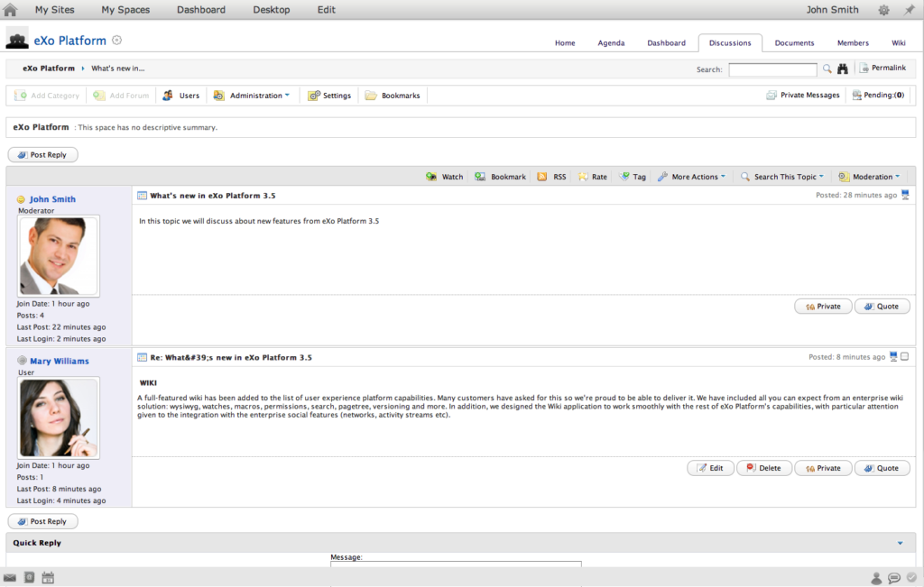924x587 pixels.
Task: Click the gear icon beside John Smith
Action: pyautogui.click(x=883, y=10)
